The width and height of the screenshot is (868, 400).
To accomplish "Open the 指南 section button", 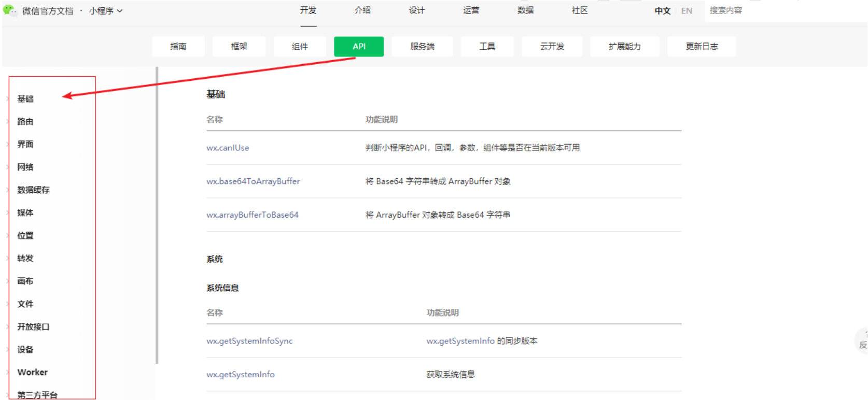I will [178, 47].
